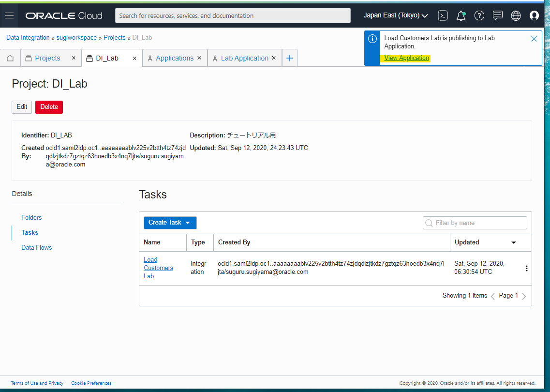Focus the Filter by name field

tap(475, 223)
